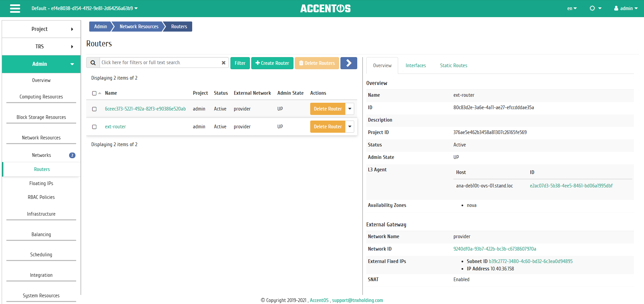The image size is (644, 304).
Task: Open Scheduling sidebar item
Action: (41, 255)
